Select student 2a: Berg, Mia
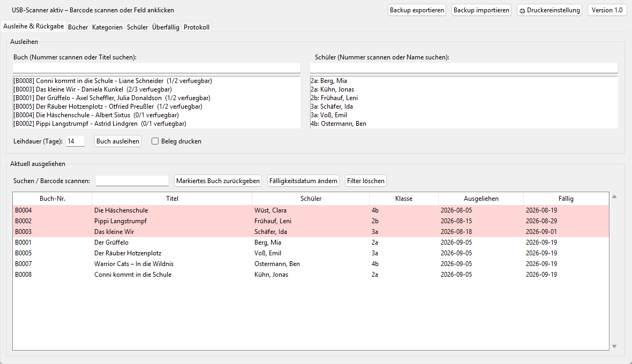The width and height of the screenshot is (632, 364). [464, 81]
